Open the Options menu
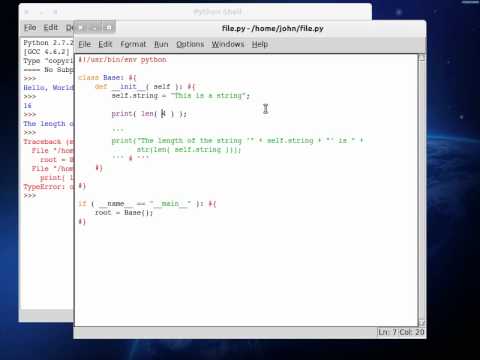This screenshot has width=480, height=360. (x=190, y=44)
